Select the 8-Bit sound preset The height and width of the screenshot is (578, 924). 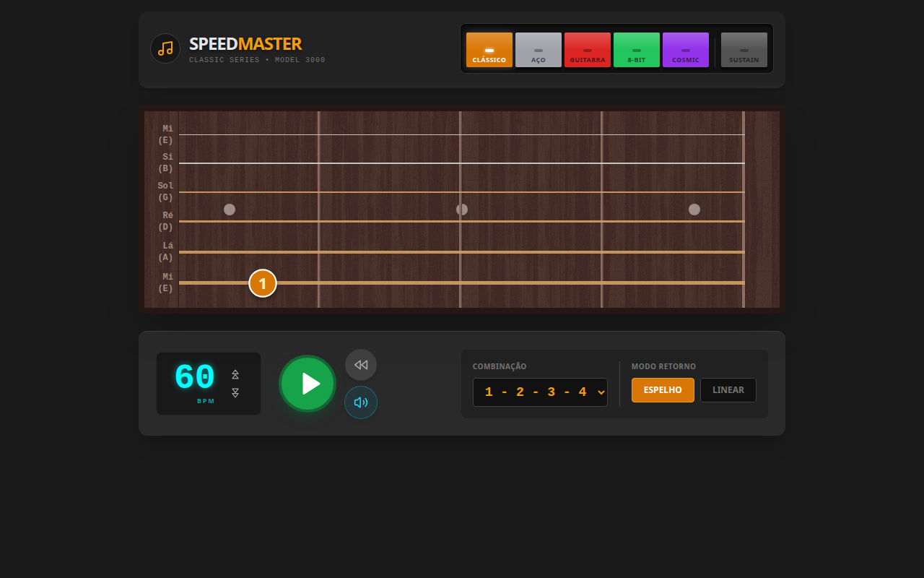click(637, 50)
